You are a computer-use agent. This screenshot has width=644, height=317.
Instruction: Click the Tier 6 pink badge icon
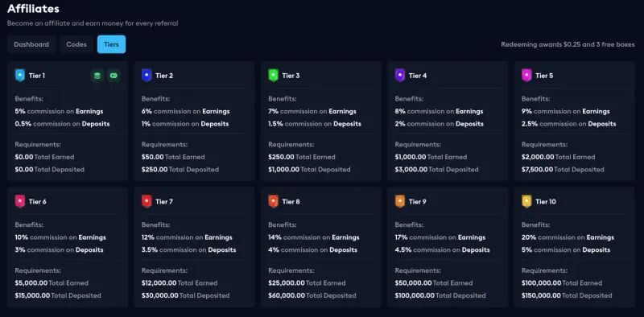point(20,202)
